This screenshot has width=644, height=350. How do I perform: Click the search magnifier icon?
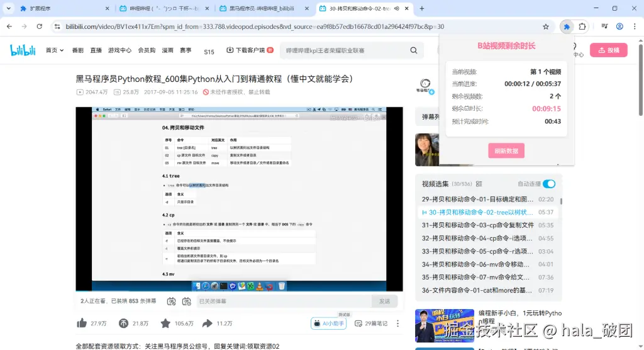tap(414, 50)
